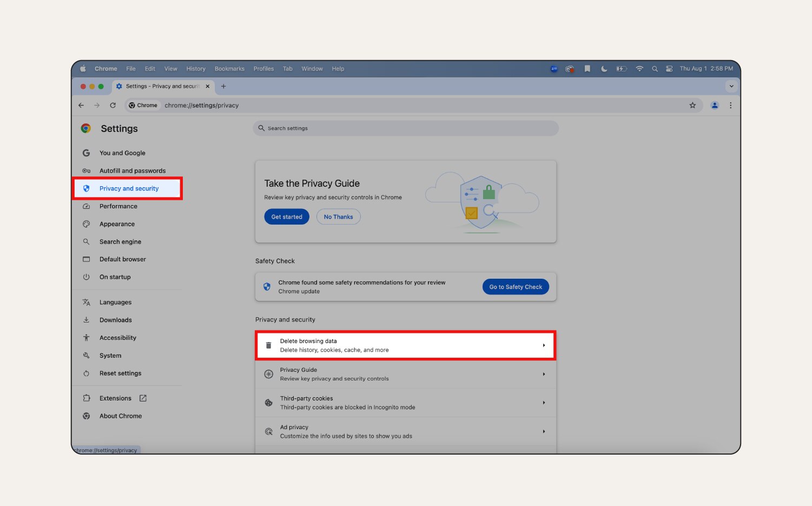
Task: Expand the Ad privacy row arrow
Action: coord(544,431)
